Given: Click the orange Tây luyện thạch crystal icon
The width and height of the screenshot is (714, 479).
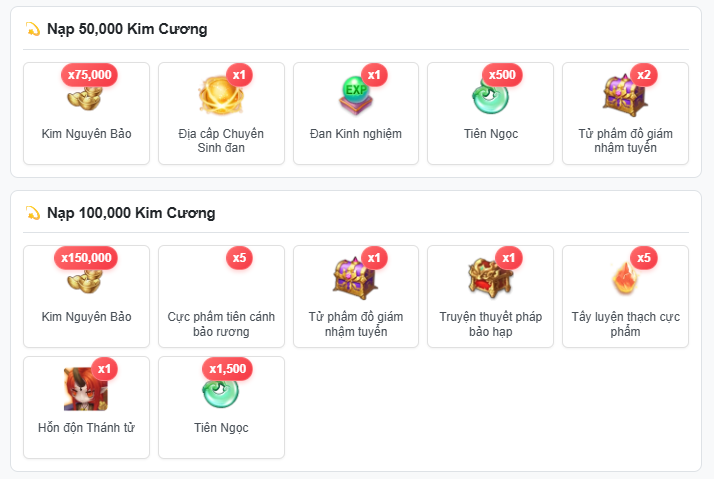Looking at the screenshot, I should click(625, 279).
